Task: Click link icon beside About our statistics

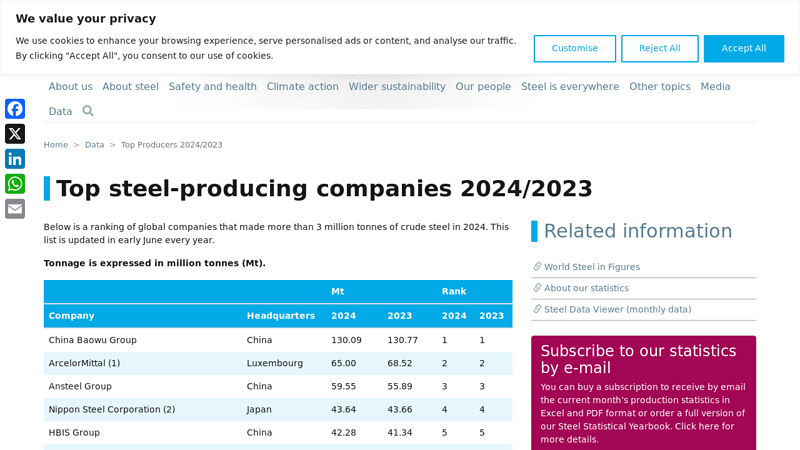Action: (537, 288)
